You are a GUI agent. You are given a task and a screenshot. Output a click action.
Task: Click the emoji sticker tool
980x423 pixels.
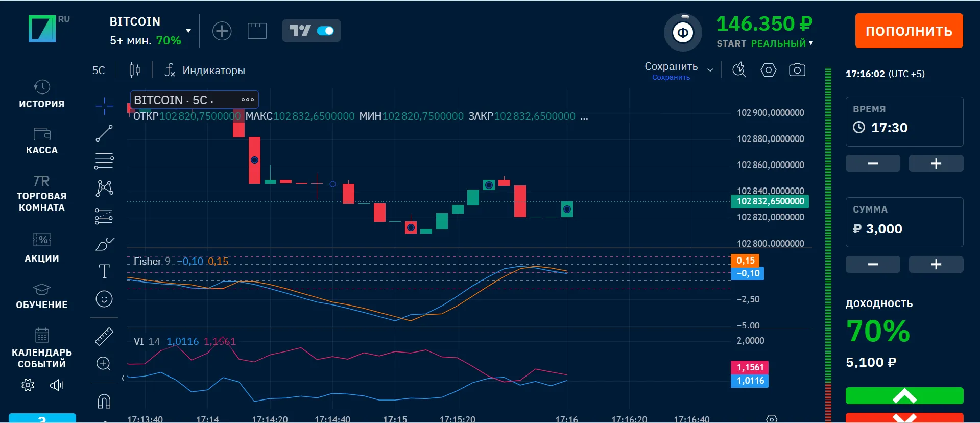[x=104, y=299]
